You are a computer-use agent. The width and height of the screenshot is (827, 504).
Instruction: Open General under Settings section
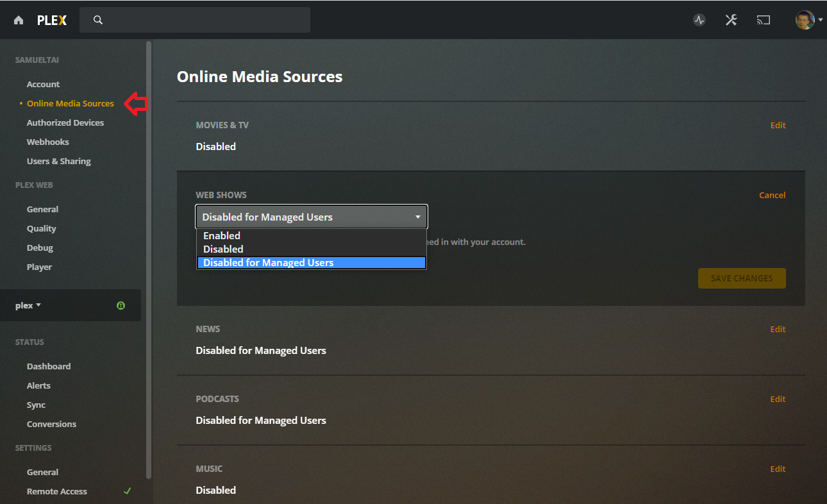[43, 472]
